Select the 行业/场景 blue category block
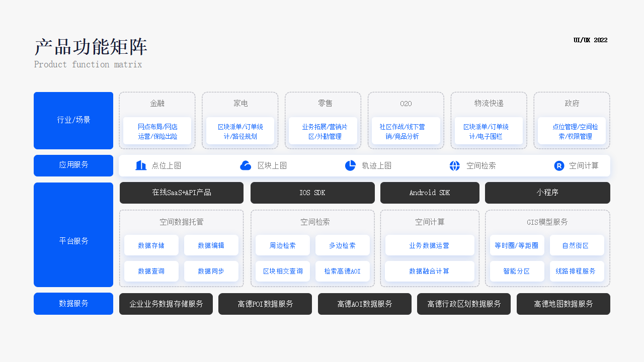Screen dimensions: 644x362 pyautogui.click(x=73, y=120)
